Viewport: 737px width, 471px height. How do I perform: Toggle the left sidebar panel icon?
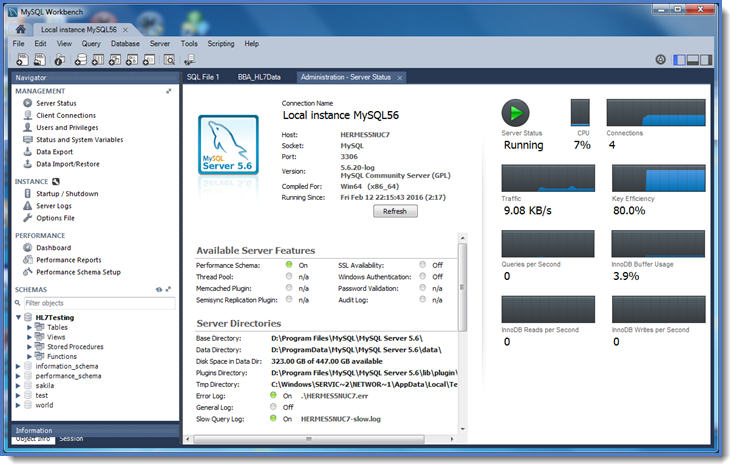point(679,60)
